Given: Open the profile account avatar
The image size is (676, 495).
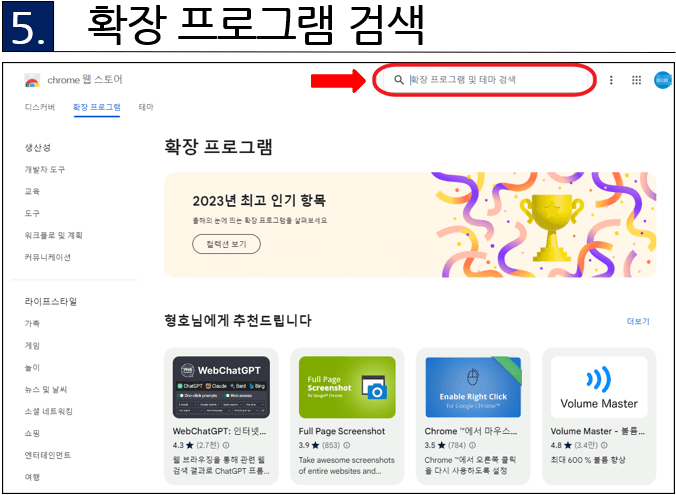Looking at the screenshot, I should pos(663,80).
